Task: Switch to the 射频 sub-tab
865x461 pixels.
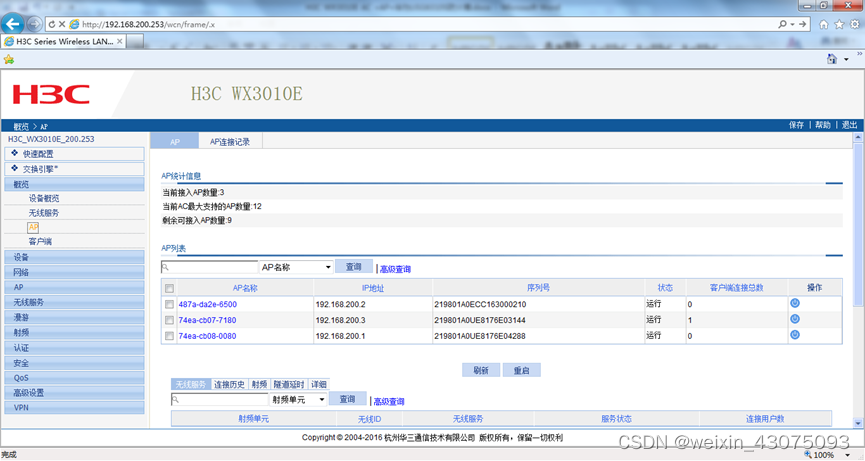Action: point(259,384)
